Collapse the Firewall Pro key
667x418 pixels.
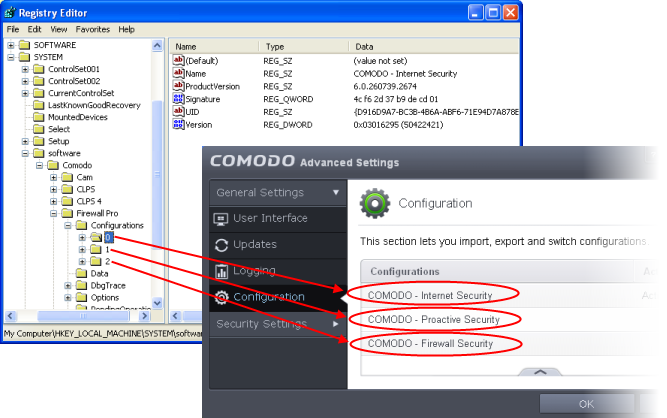tap(54, 213)
